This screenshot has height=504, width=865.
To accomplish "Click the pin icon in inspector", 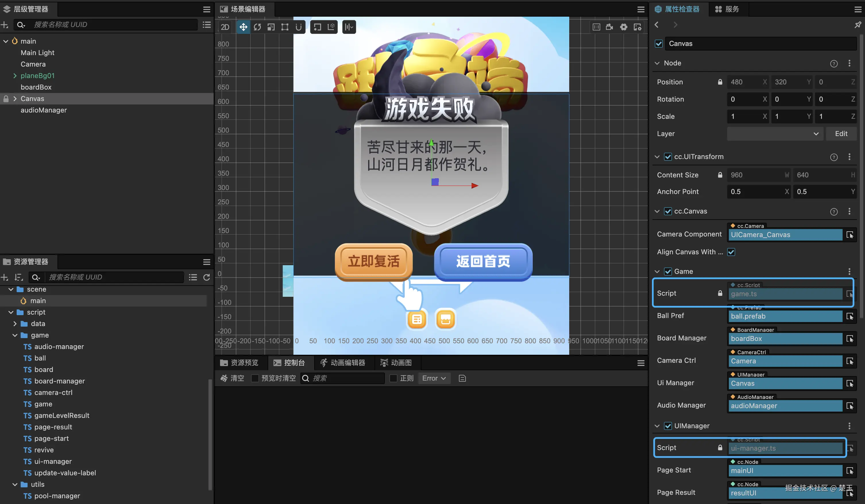I will pos(858,25).
